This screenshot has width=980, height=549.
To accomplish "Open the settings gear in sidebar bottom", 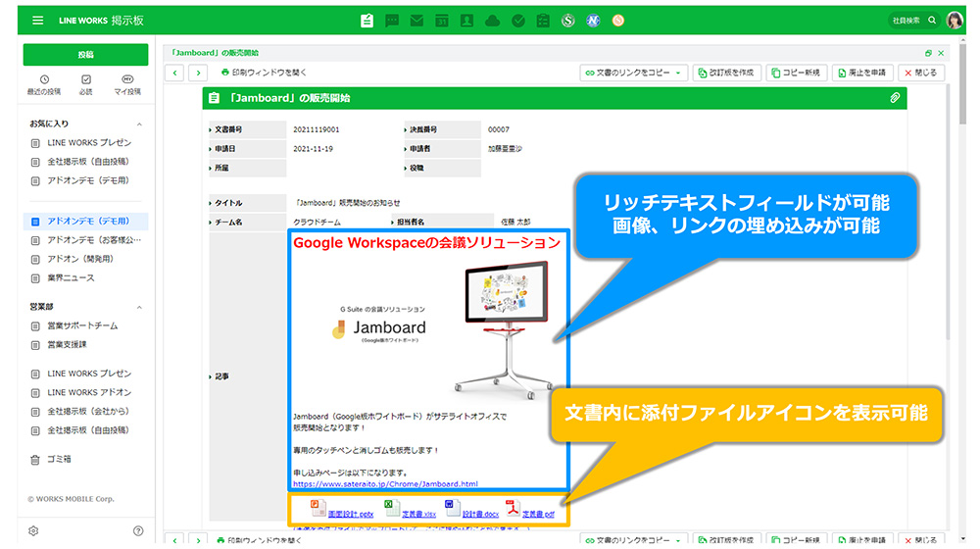I will [x=33, y=531].
